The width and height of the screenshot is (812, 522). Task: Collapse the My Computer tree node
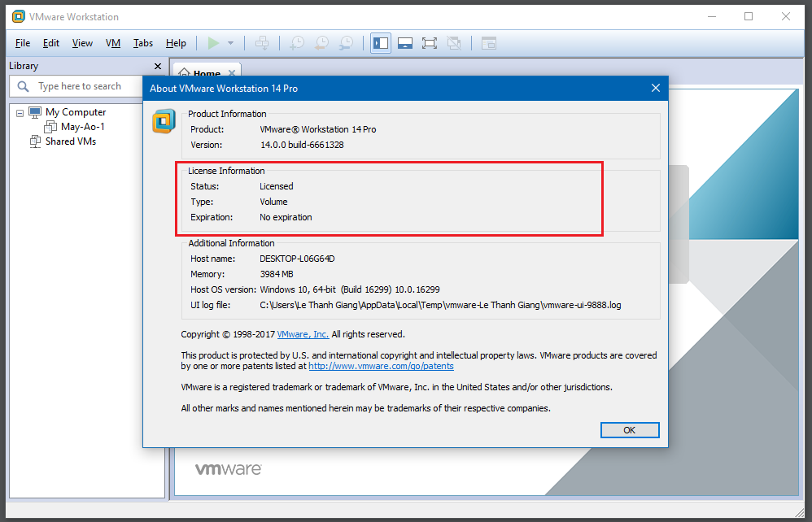(x=20, y=112)
